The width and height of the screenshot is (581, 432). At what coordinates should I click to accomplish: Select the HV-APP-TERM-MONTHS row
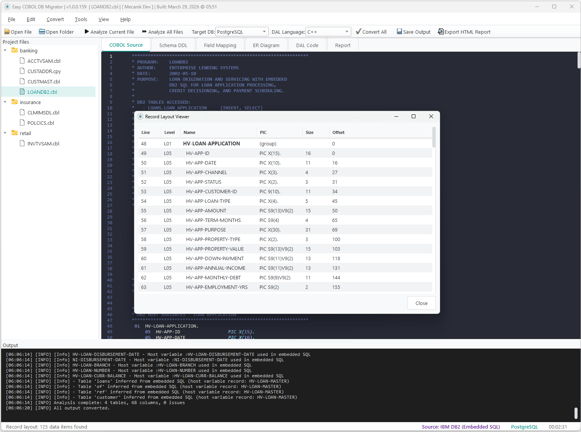point(285,220)
